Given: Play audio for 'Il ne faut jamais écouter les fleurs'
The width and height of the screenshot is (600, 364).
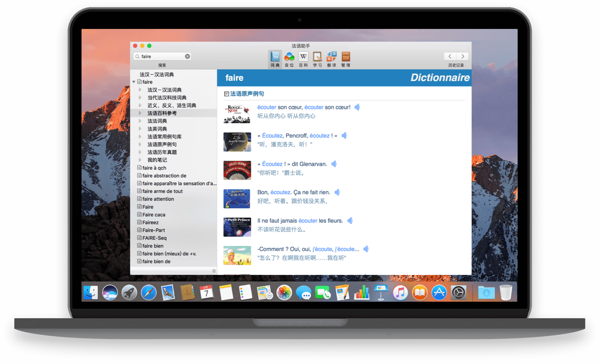Looking at the screenshot, I should click(350, 221).
